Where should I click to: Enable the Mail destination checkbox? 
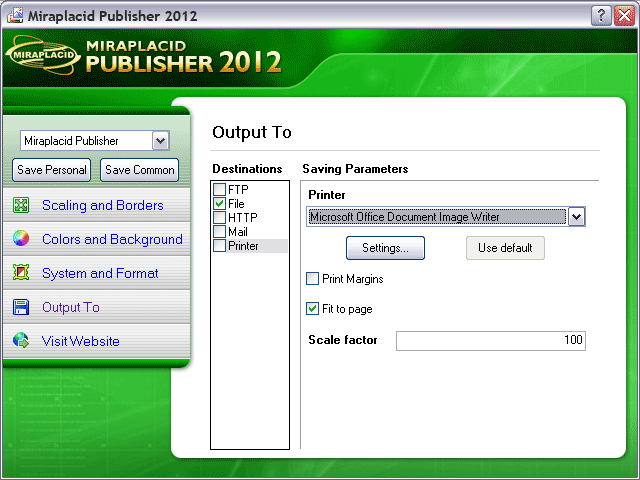tap(220, 231)
